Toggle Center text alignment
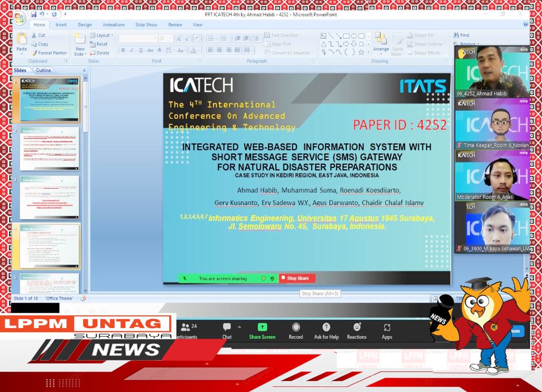This screenshot has width=542, height=392. (220, 50)
